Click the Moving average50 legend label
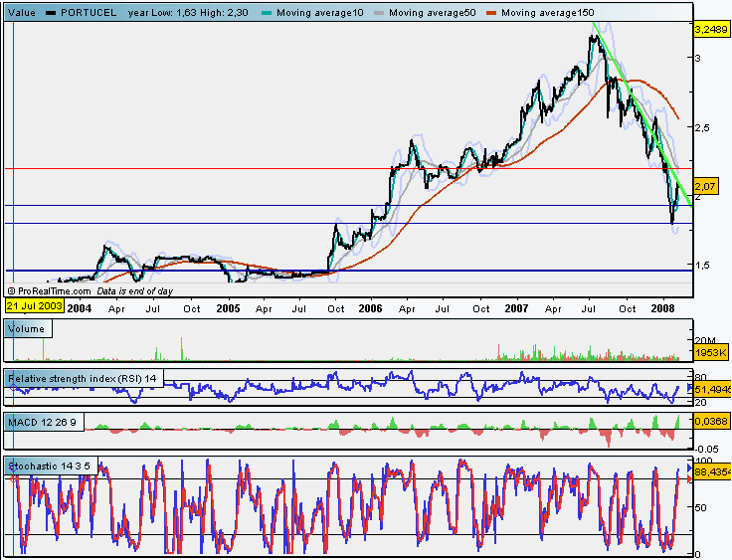The height and width of the screenshot is (560, 732). (433, 13)
